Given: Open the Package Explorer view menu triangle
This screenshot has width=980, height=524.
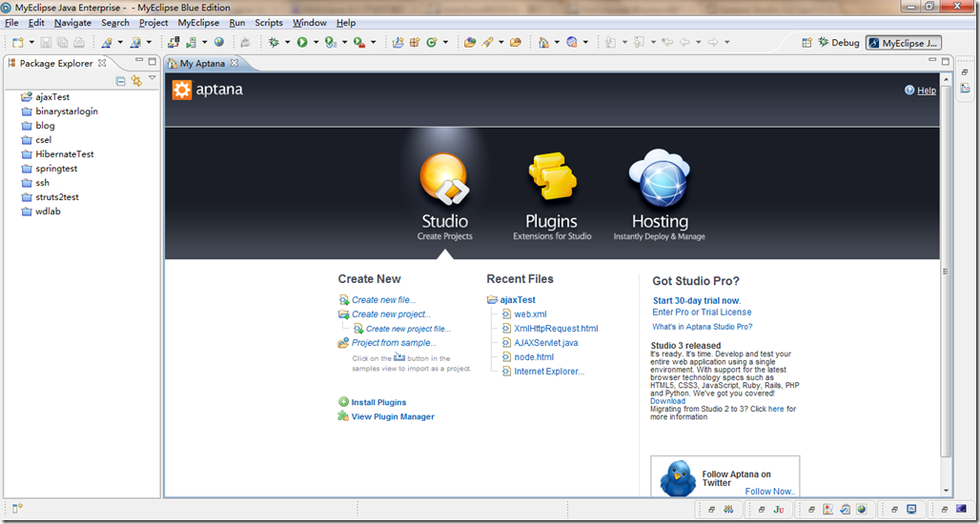Looking at the screenshot, I should (153, 79).
